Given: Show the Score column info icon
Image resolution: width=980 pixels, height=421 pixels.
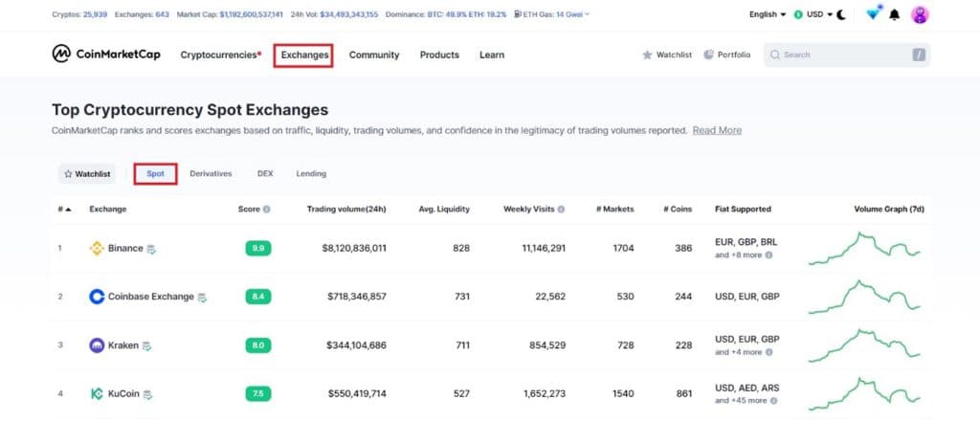Looking at the screenshot, I should click(266, 210).
